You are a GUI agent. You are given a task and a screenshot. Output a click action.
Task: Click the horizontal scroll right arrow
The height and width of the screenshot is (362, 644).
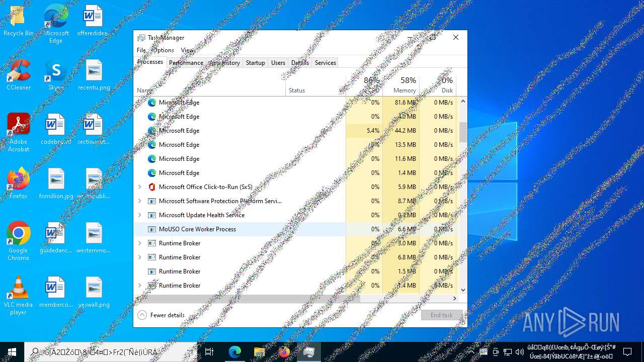455,298
